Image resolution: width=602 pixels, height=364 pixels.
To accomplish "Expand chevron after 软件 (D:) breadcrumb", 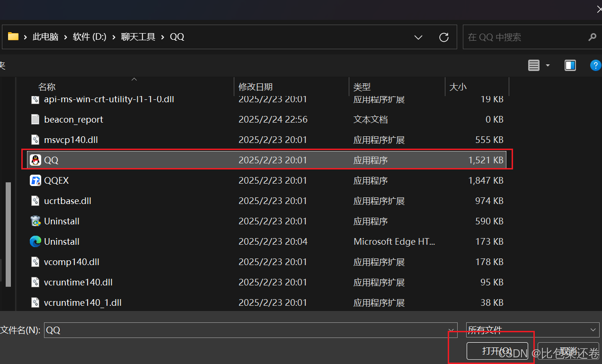I will [114, 37].
